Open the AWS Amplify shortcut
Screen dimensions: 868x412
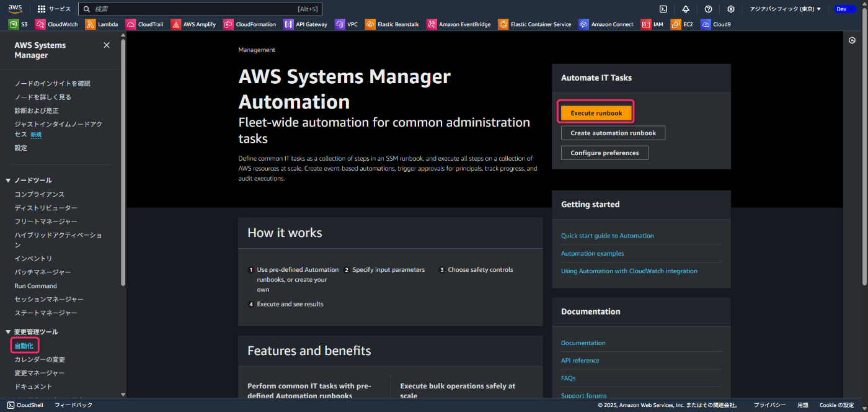tap(193, 24)
